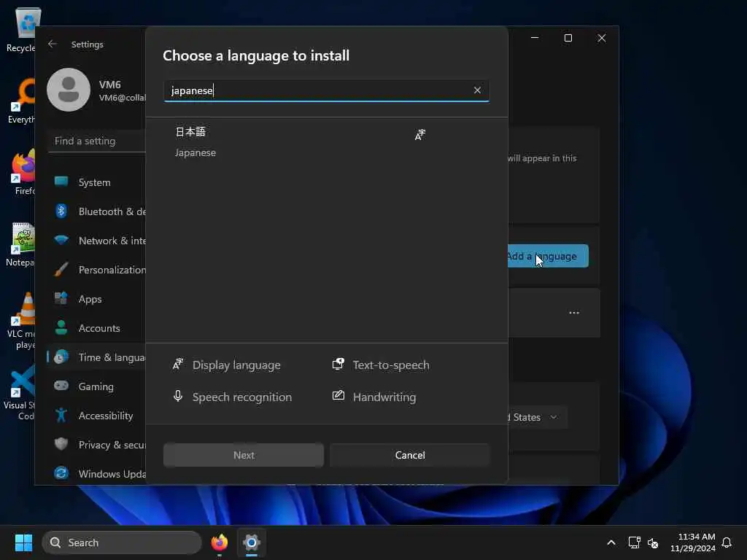Image resolution: width=747 pixels, height=560 pixels.
Task: Expand the United States region dropdown
Action: point(538,417)
